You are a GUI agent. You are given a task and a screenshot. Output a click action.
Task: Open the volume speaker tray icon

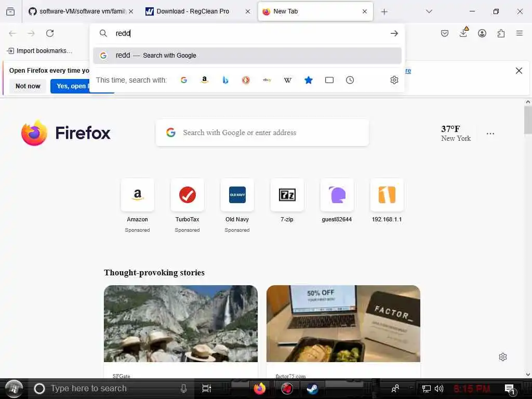click(x=439, y=389)
